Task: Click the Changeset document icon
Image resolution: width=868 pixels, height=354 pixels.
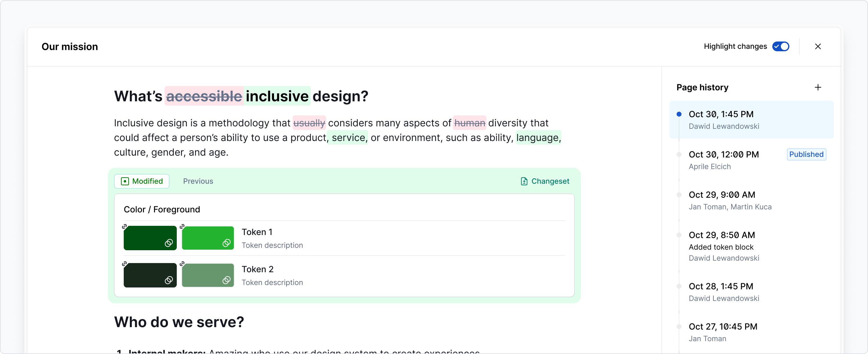Action: click(x=524, y=181)
